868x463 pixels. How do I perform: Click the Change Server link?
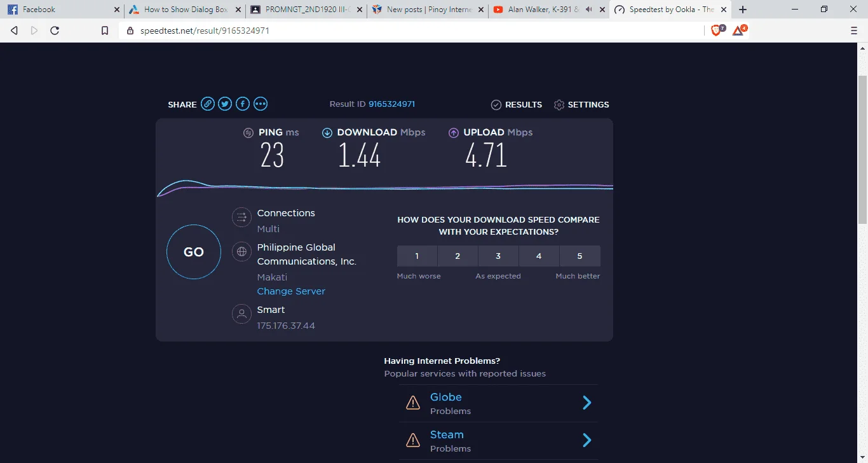click(x=291, y=291)
